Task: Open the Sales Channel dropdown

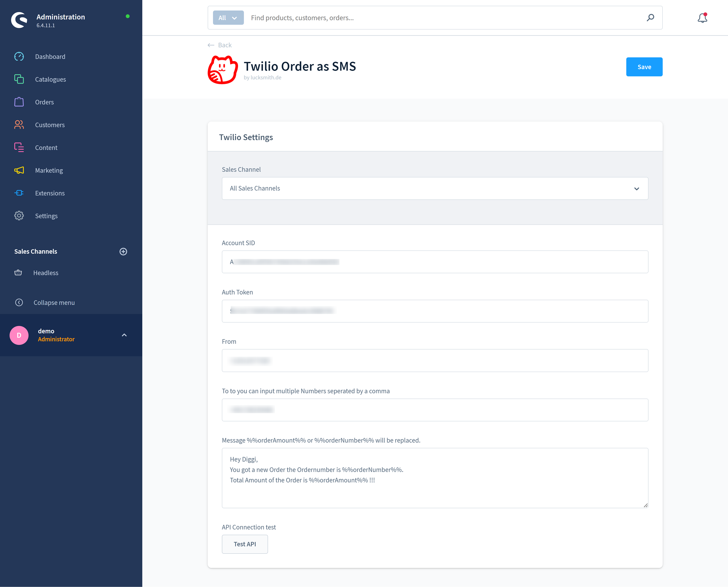Action: click(435, 188)
